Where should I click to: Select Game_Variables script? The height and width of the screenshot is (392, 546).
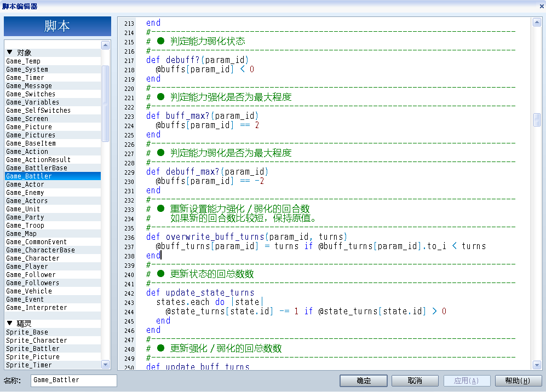point(53,102)
